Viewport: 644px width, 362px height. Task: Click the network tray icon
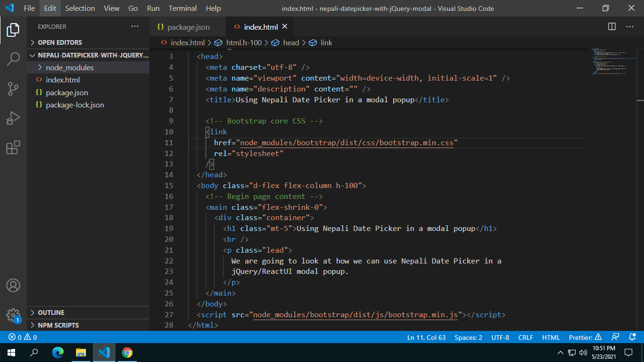[572, 353]
